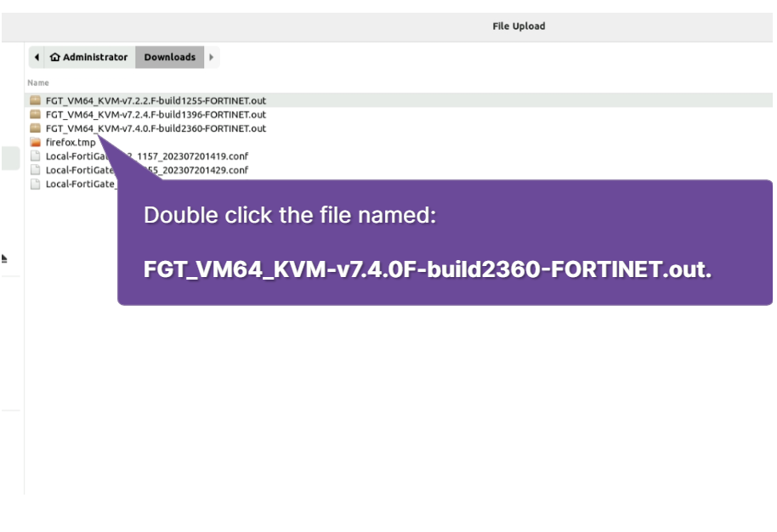Select the conf file ending 202307201419.conf

click(147, 156)
